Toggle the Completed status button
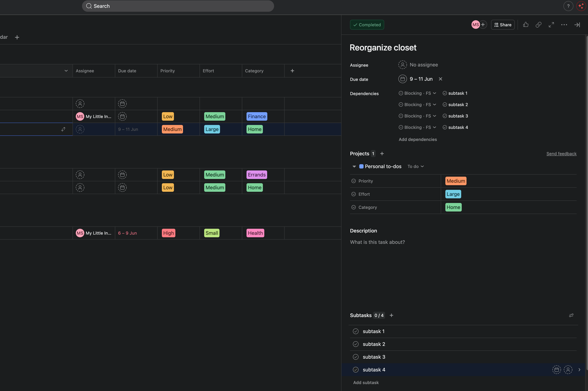588x391 pixels. tap(367, 25)
